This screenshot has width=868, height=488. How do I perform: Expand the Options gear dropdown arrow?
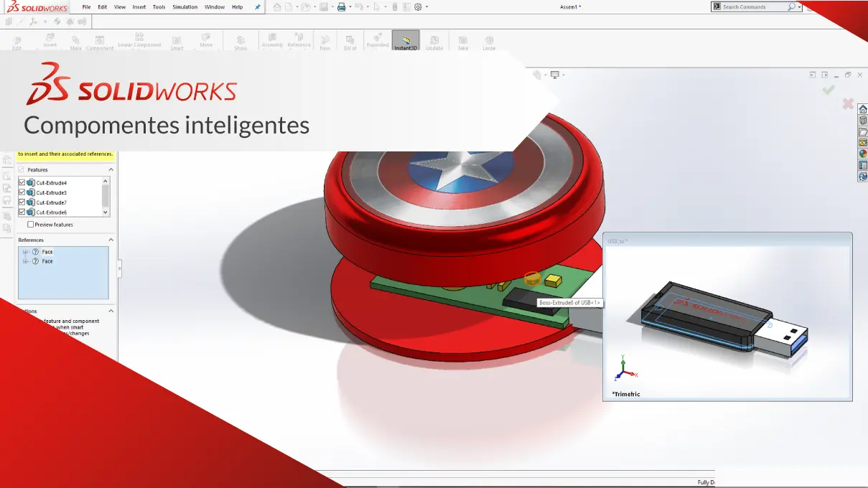(426, 7)
